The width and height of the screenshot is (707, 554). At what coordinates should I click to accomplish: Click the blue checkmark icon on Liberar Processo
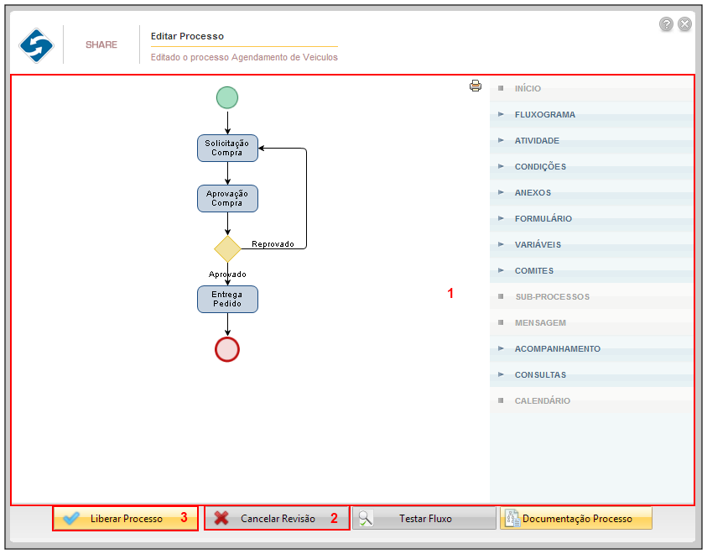coord(71,518)
